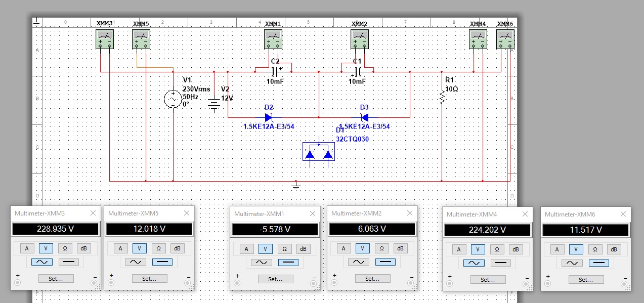Click the 1.5KE12A-E3/54 label under D2
The image size is (644, 303).
[269, 126]
